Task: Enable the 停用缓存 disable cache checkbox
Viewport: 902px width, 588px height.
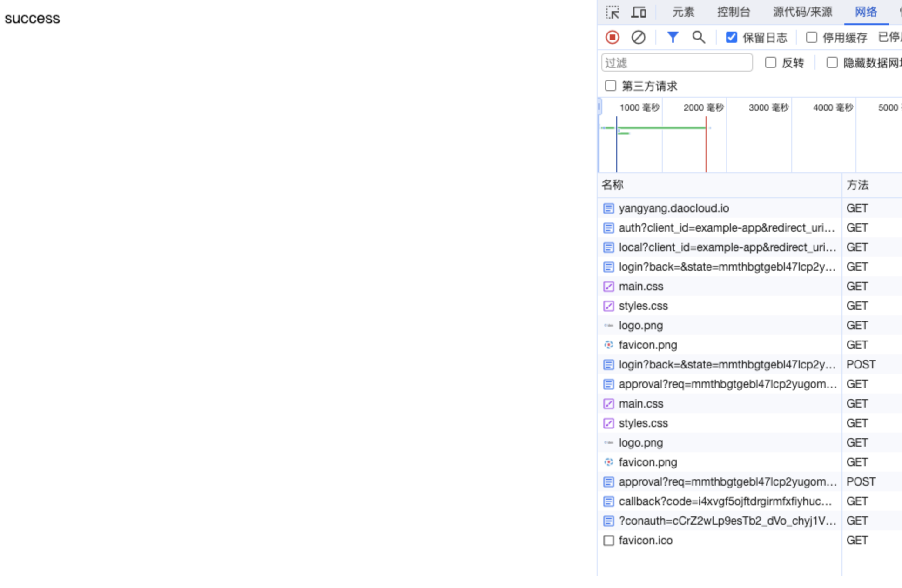Action: (x=812, y=37)
